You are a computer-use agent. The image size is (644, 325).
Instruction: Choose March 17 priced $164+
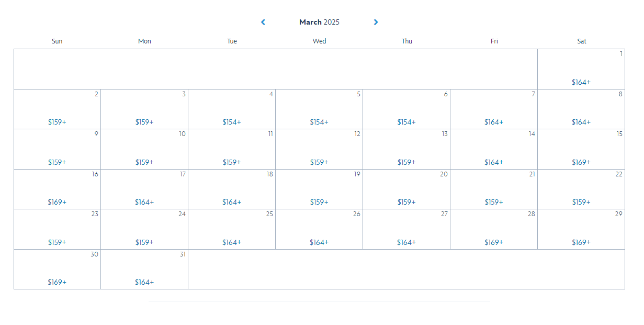(144, 189)
